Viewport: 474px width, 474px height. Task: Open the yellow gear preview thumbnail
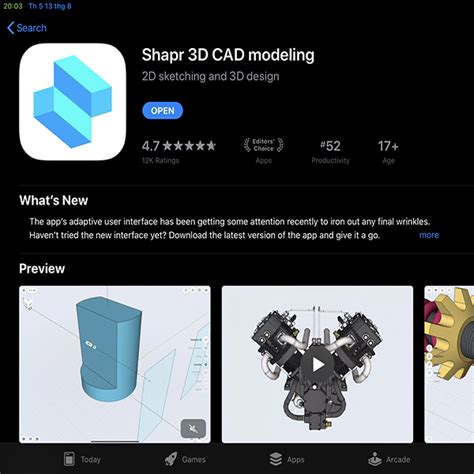pos(449,364)
